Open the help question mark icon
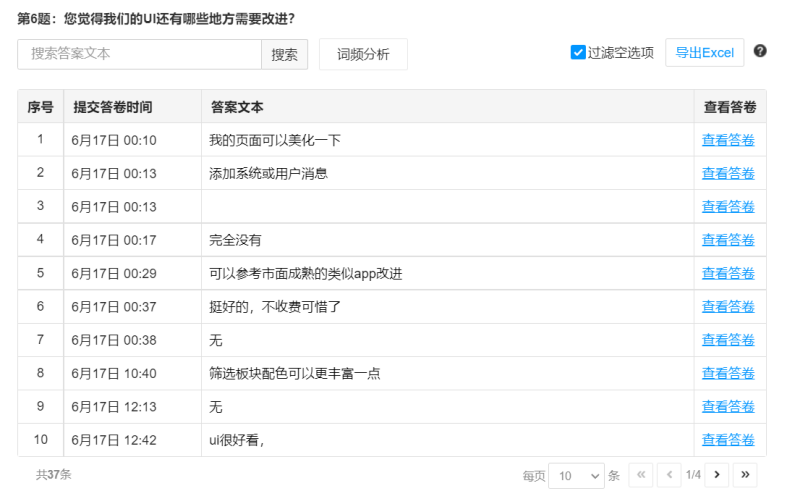Viewport: 788px width, 491px height. click(x=760, y=51)
